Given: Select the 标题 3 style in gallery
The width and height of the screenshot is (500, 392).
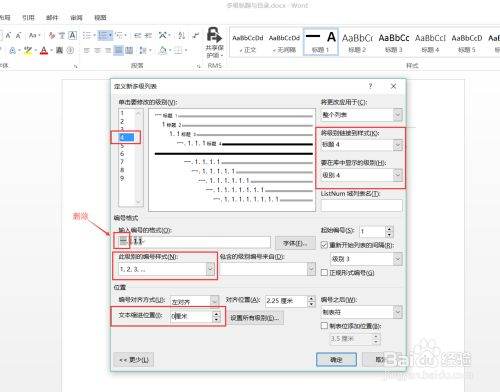Looking at the screenshot, I should [x=394, y=42].
